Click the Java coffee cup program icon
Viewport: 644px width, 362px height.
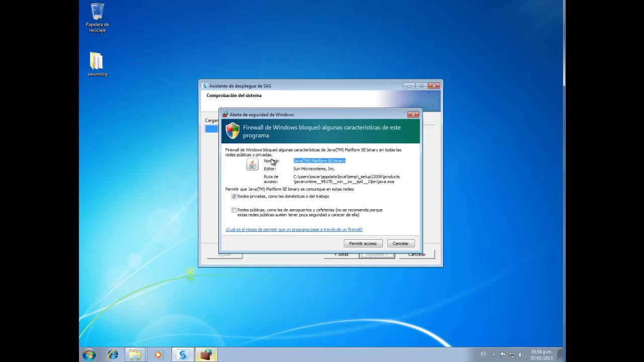click(252, 164)
